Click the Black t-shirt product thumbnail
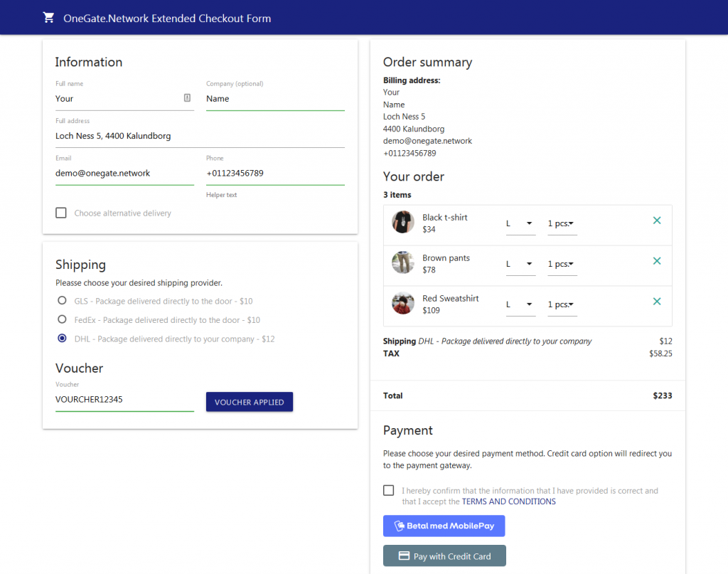This screenshot has height=574, width=728. point(402,222)
